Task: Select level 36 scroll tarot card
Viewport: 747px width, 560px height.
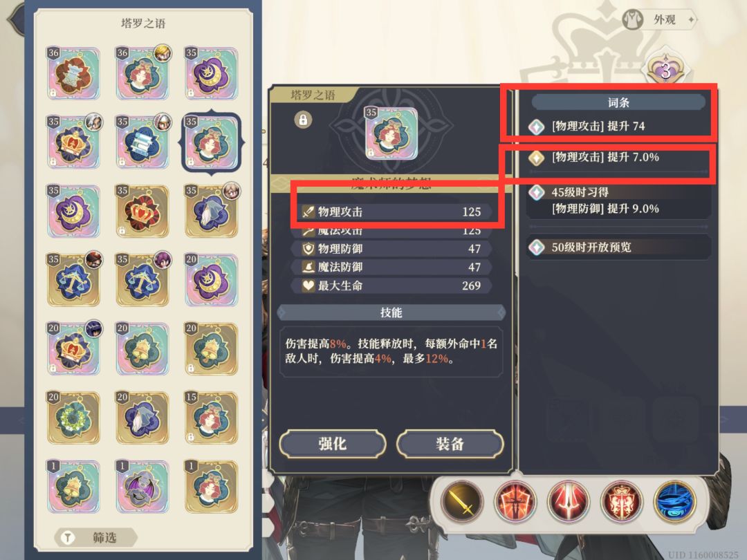Action: point(73,73)
